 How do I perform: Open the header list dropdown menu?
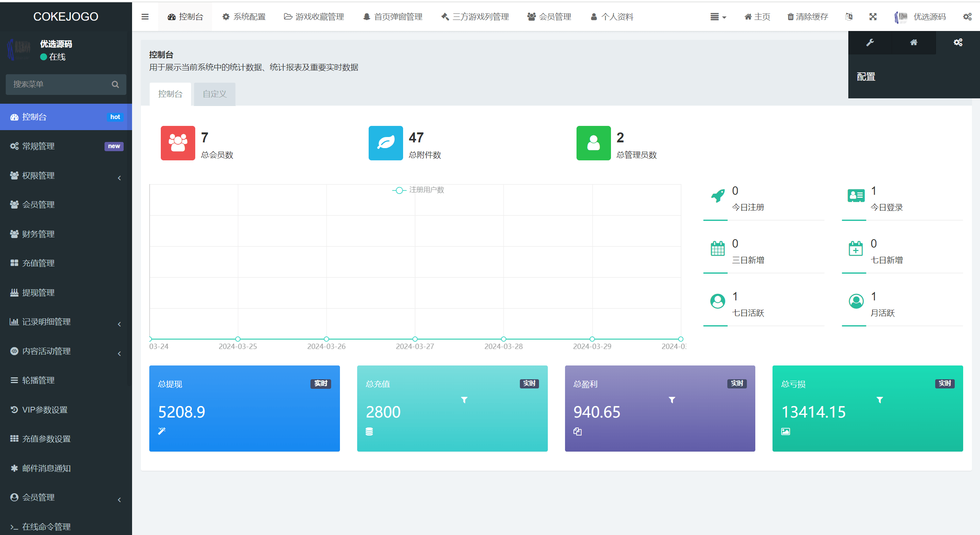click(718, 16)
